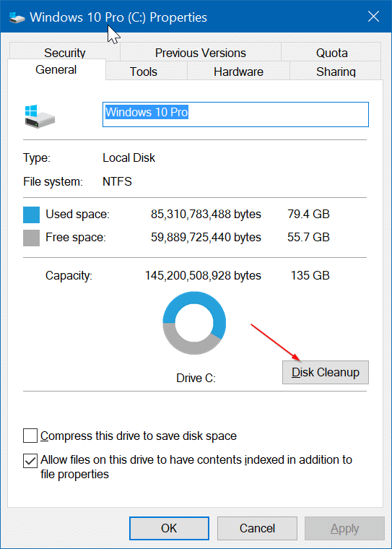392x549 pixels.
Task: Enable Compress this drive checkbox
Action: [x=30, y=436]
